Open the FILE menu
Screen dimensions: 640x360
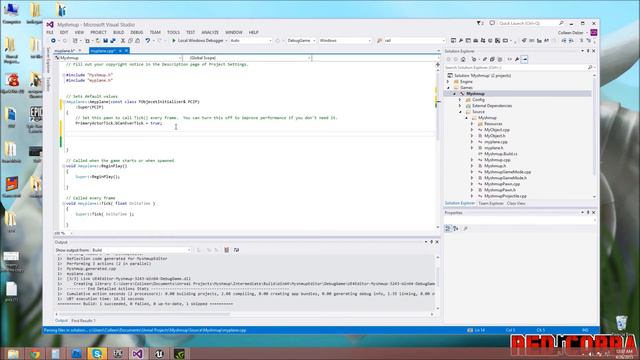pyautogui.click(x=50, y=32)
